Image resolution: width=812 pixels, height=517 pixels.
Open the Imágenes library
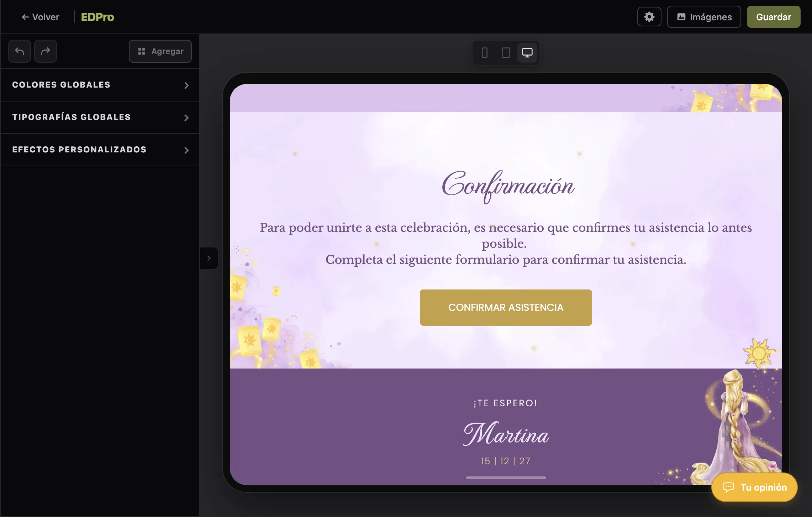point(704,17)
